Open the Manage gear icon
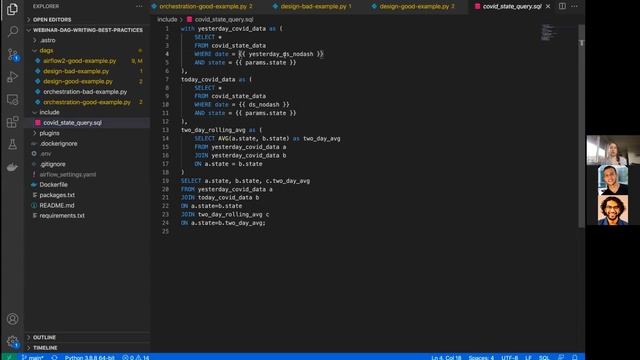 [x=13, y=341]
